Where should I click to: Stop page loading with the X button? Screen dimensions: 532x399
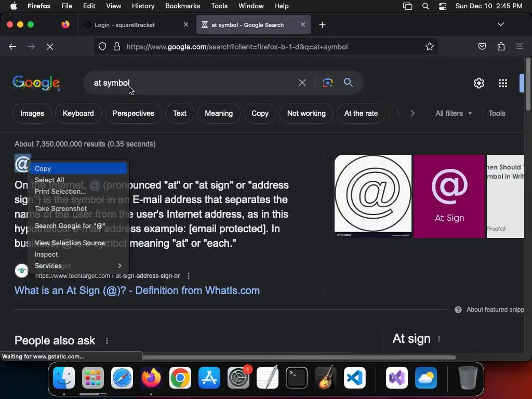(x=50, y=46)
